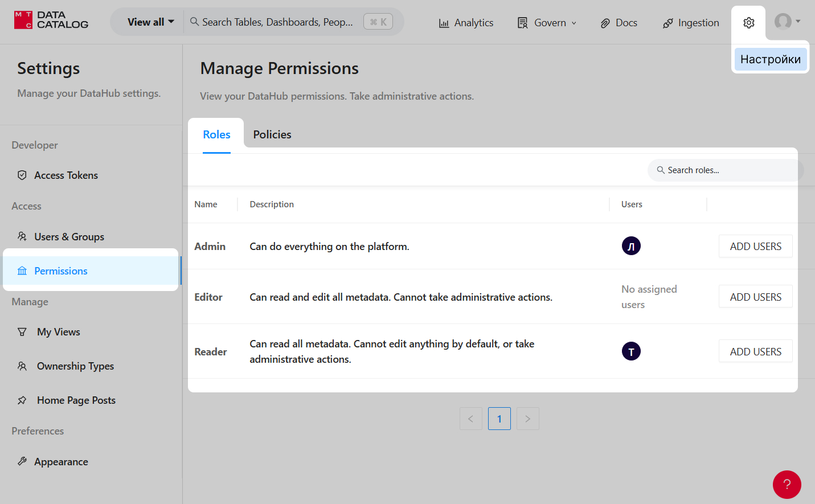Open Users & Groups in sidebar
This screenshot has width=815, height=504.
[x=69, y=237]
